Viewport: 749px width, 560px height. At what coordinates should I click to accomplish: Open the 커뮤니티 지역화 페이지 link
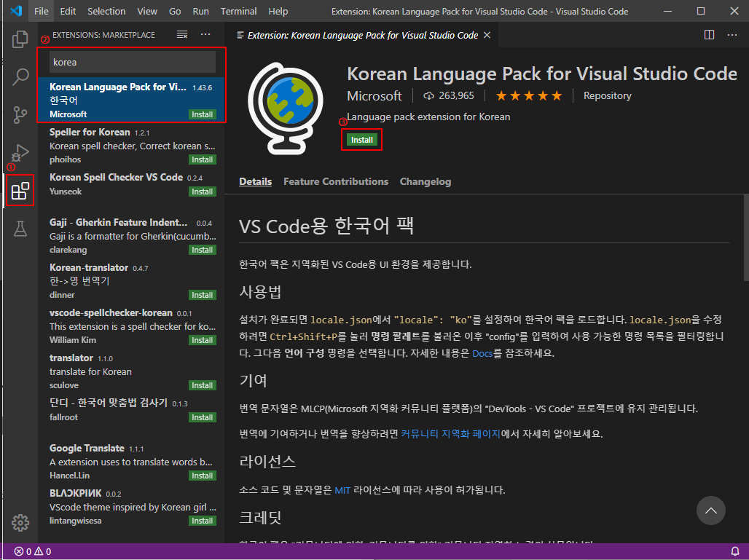[450, 434]
